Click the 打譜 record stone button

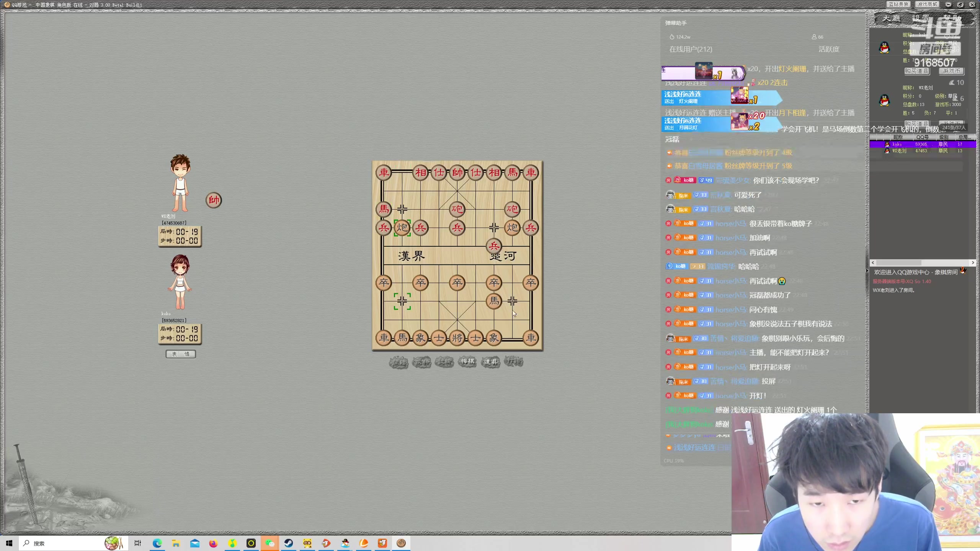click(513, 361)
